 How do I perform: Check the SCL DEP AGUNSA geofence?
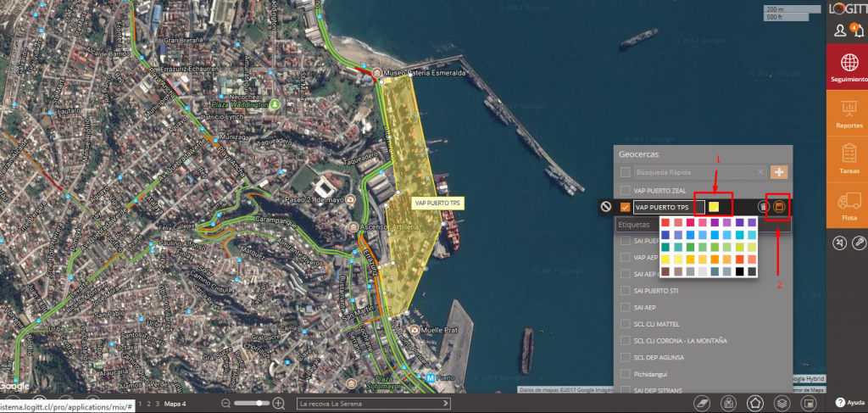pos(625,358)
